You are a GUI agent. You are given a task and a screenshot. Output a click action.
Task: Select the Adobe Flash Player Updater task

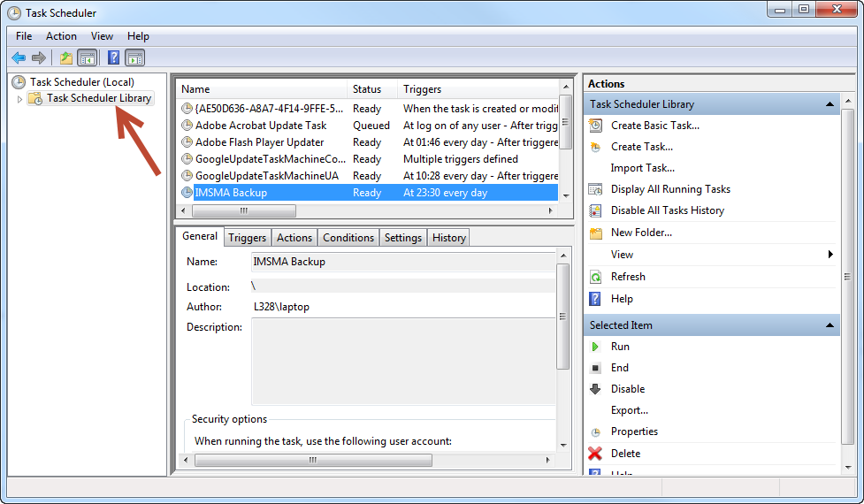(x=259, y=142)
